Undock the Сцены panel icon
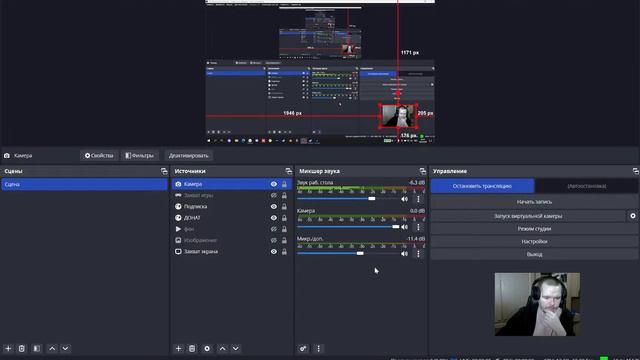Image resolution: width=640 pixels, height=360 pixels. pos(164,171)
